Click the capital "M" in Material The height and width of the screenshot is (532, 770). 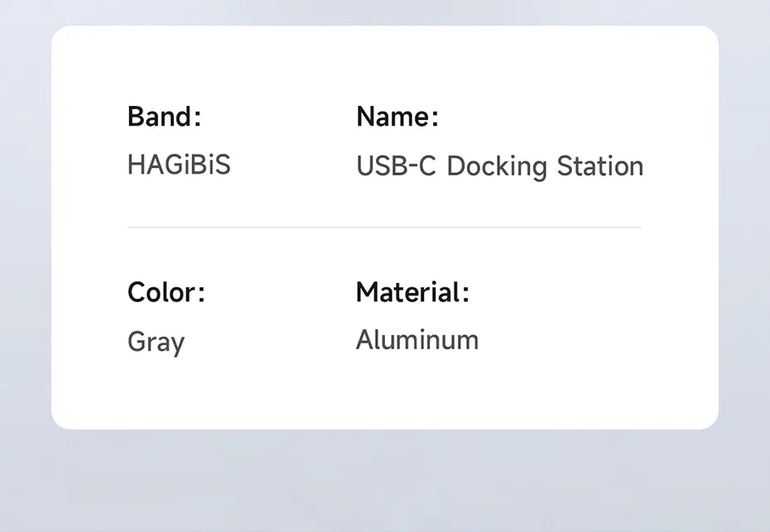[367, 292]
